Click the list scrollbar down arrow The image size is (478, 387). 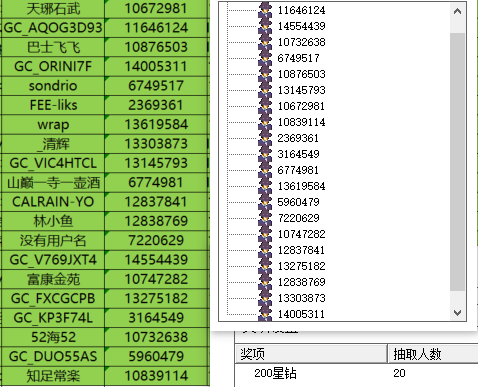(457, 313)
